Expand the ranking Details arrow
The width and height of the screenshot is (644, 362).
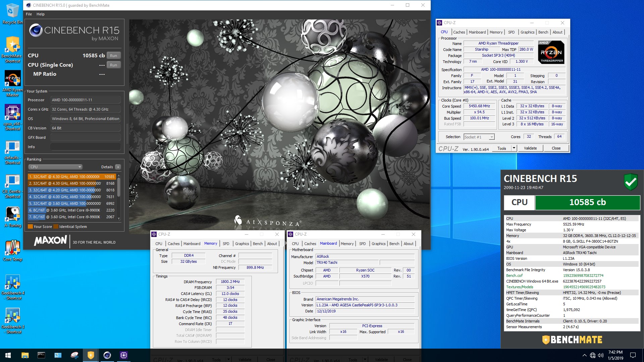118,167
